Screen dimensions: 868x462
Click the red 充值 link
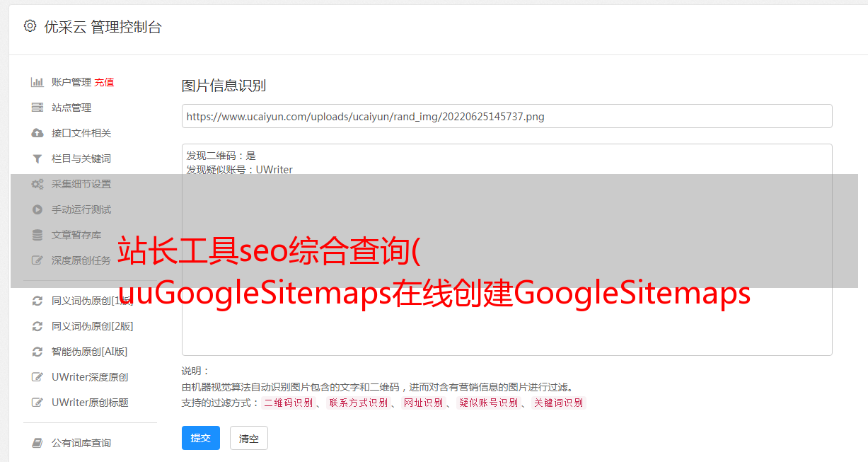tap(104, 82)
